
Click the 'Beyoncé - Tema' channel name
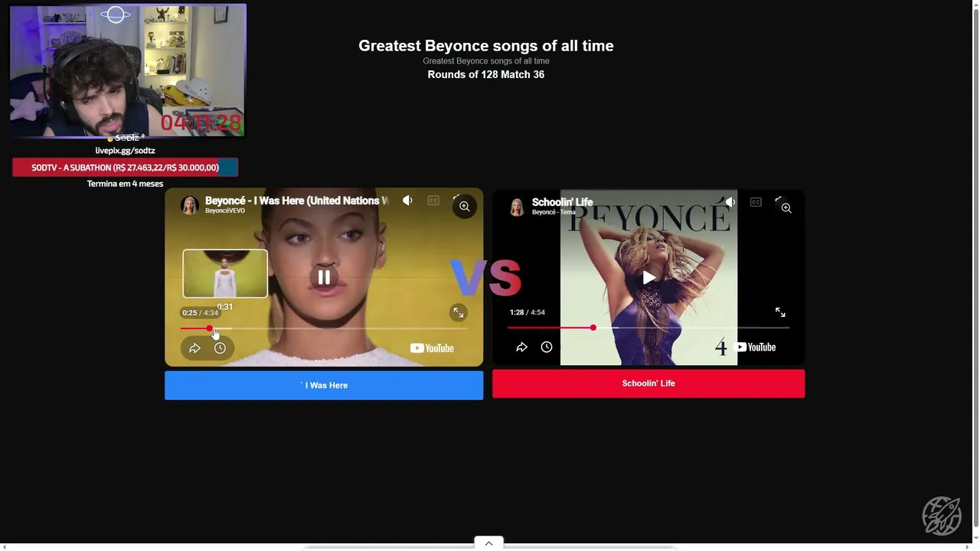coord(554,212)
